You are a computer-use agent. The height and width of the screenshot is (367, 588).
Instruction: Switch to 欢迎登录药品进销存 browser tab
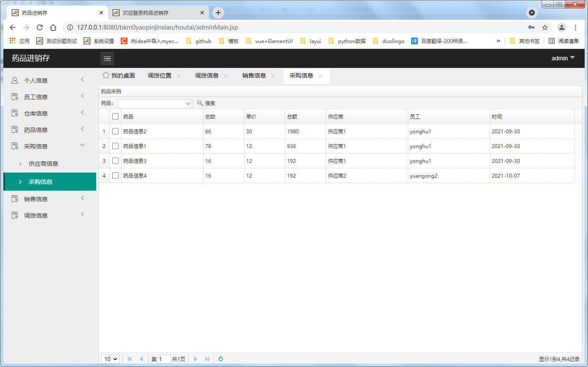[x=158, y=13]
